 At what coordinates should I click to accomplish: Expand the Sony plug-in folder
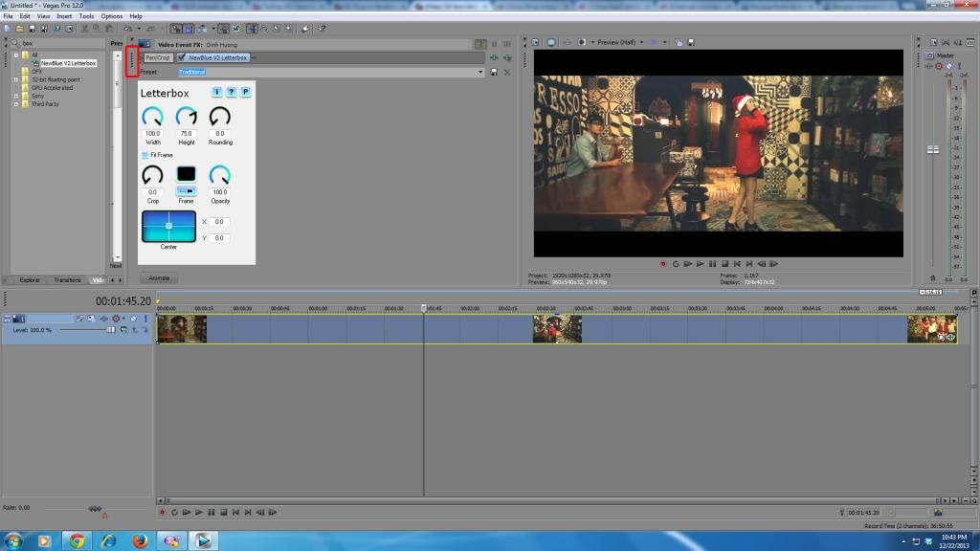[16, 96]
